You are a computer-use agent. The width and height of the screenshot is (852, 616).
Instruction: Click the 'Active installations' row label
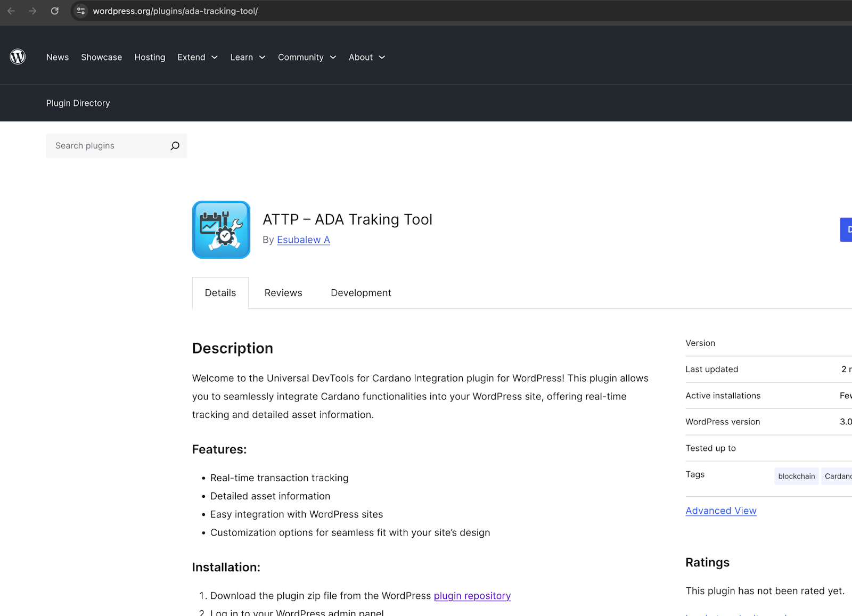[x=723, y=396]
